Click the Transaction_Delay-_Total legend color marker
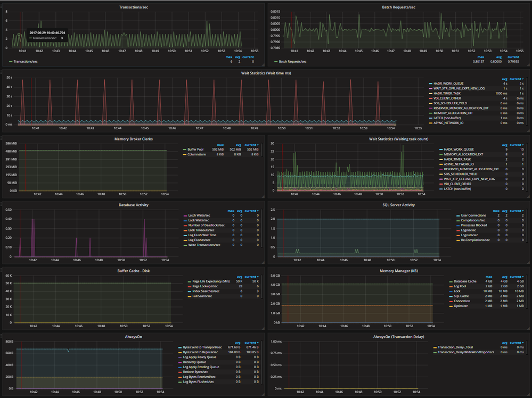 coord(435,347)
